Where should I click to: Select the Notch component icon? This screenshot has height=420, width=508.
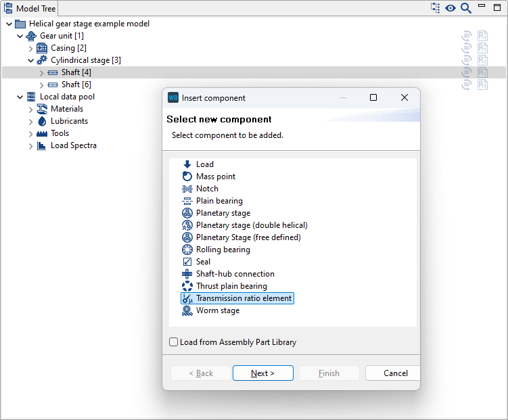[187, 189]
